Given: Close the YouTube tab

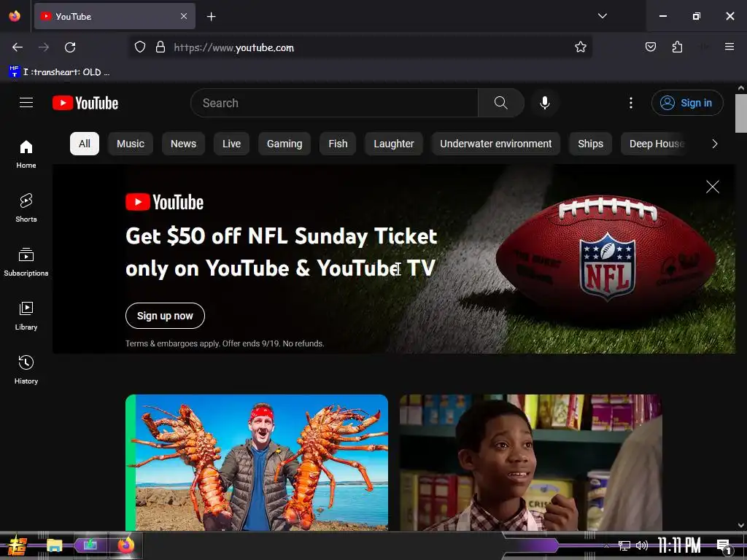Looking at the screenshot, I should [x=184, y=16].
